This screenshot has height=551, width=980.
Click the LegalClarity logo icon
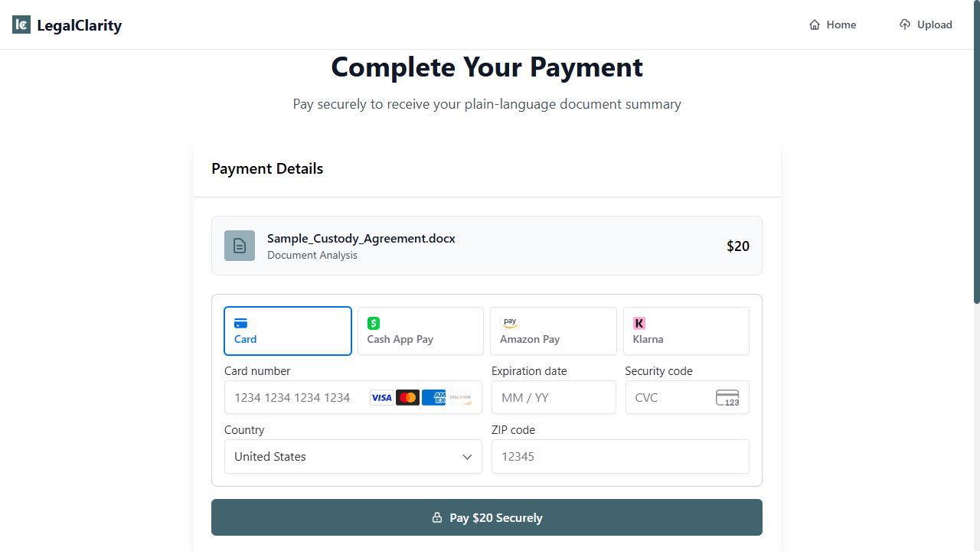(21, 25)
